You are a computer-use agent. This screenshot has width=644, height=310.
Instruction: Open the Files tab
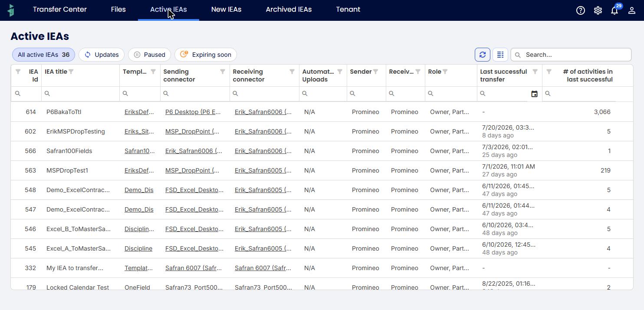click(x=118, y=10)
